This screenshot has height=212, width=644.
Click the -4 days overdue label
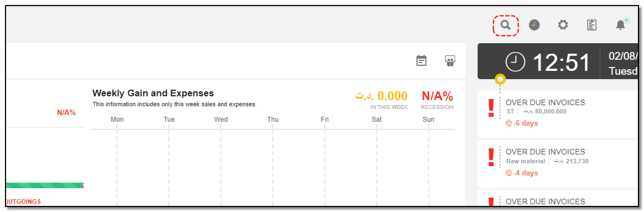522,173
